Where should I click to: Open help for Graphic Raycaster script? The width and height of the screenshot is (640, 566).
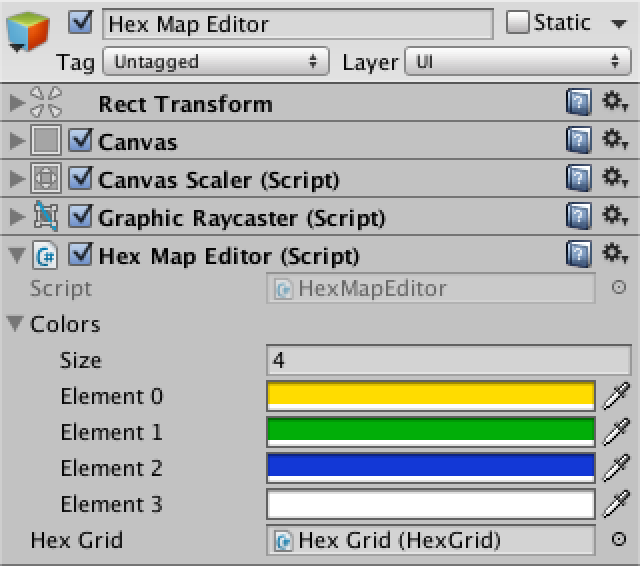pos(579,216)
